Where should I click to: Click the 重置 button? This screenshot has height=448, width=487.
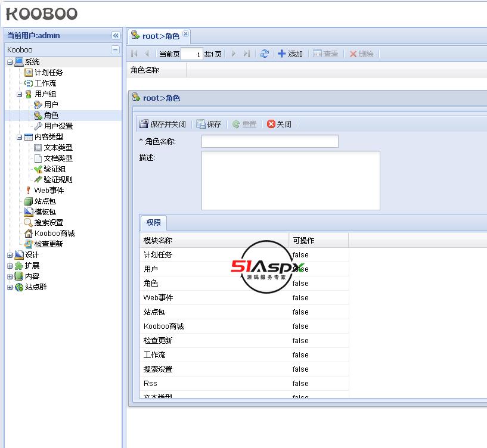[x=244, y=124]
